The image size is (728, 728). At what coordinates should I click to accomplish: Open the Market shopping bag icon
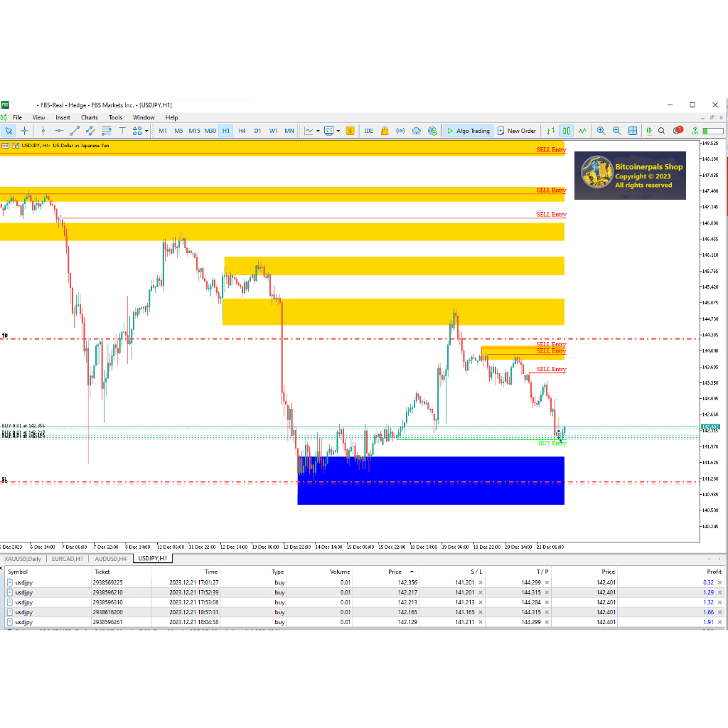[385, 131]
